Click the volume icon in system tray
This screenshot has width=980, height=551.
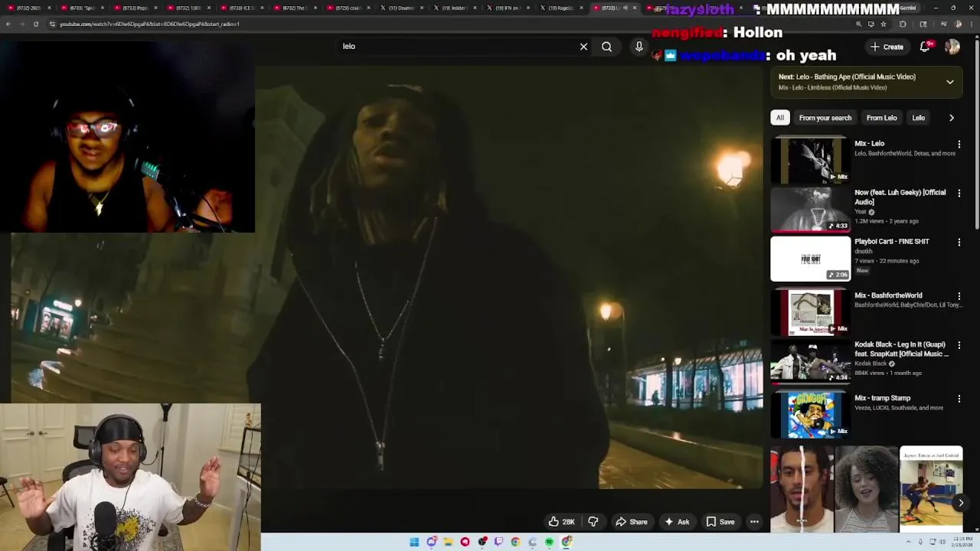pos(942,542)
